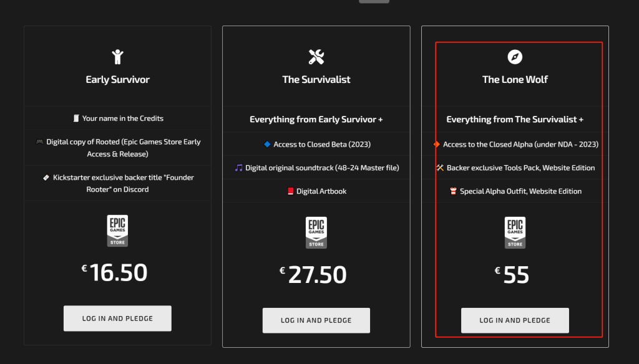Click the Lone Wolf compass icon

click(x=515, y=57)
